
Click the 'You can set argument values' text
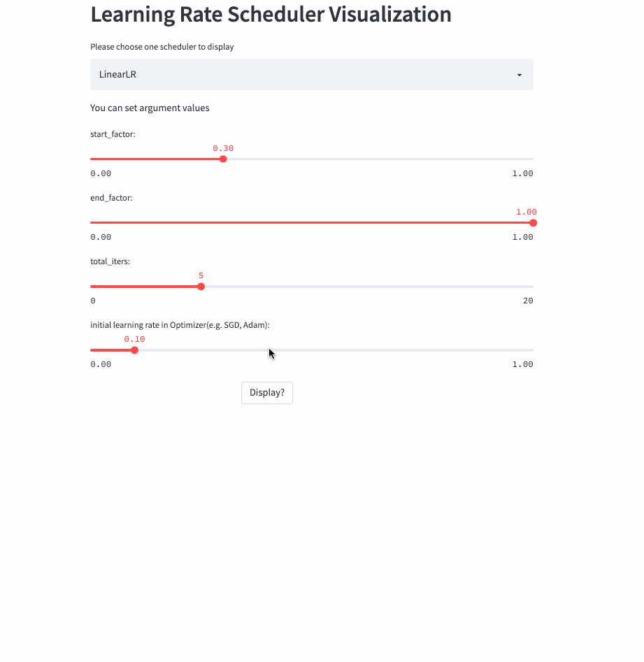pyautogui.click(x=150, y=108)
